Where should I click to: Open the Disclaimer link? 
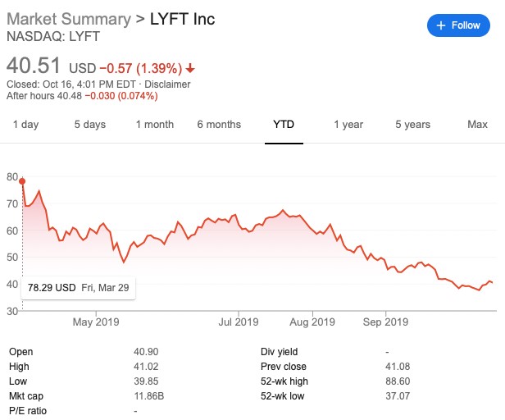(169, 84)
